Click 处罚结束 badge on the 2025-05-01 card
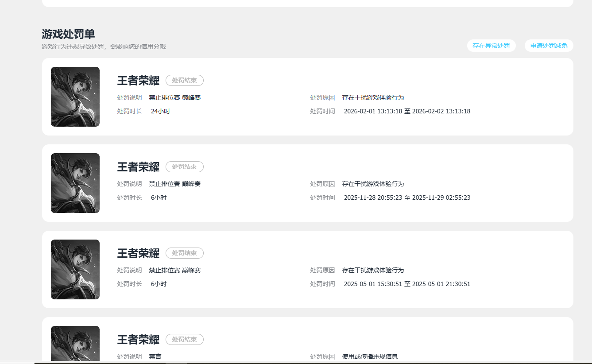The height and width of the screenshot is (364, 592). coord(185,253)
